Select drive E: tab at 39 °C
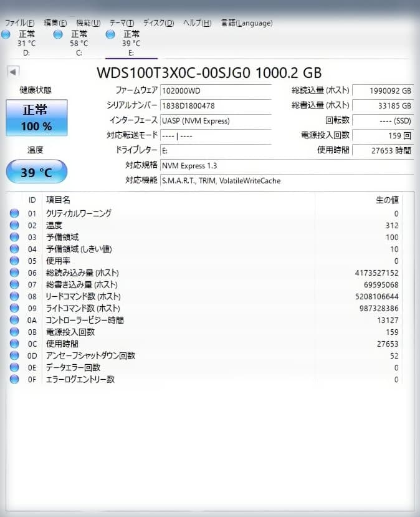Screen dimensions: 420x517 [131, 43]
